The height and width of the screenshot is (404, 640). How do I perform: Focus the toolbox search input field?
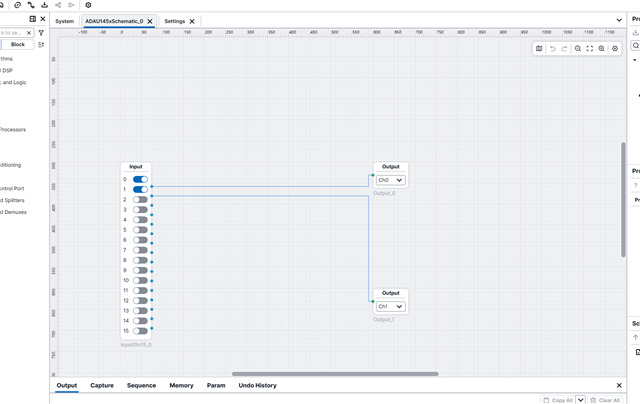point(12,33)
